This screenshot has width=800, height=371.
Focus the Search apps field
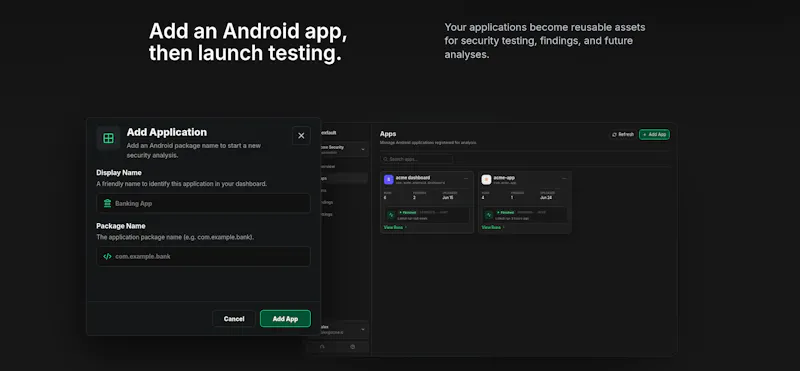coord(416,159)
